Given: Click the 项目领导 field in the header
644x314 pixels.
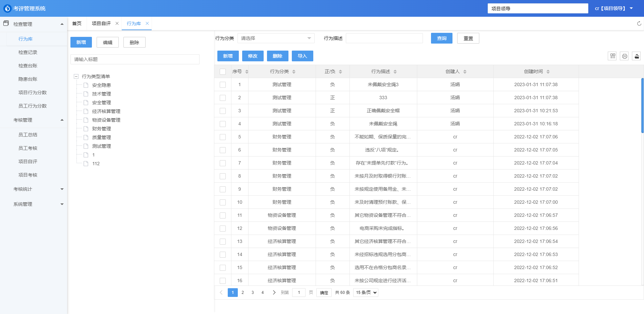Looking at the screenshot, I should coord(538,8).
